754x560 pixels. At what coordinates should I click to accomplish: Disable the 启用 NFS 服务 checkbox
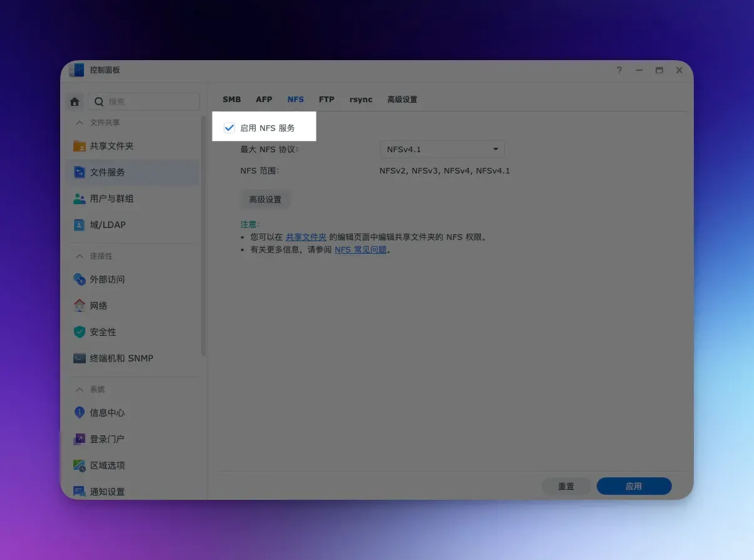(229, 128)
